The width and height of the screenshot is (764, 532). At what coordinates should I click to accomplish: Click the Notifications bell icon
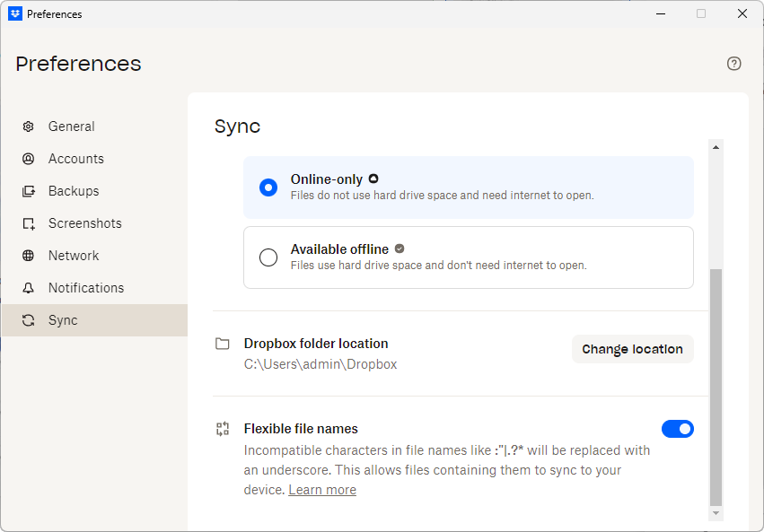pos(29,288)
